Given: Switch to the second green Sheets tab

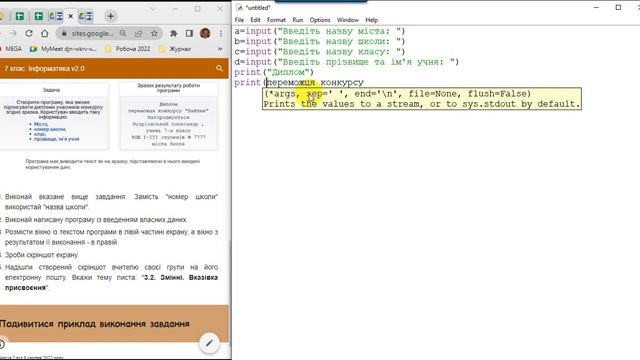Looking at the screenshot, I should [39, 16].
